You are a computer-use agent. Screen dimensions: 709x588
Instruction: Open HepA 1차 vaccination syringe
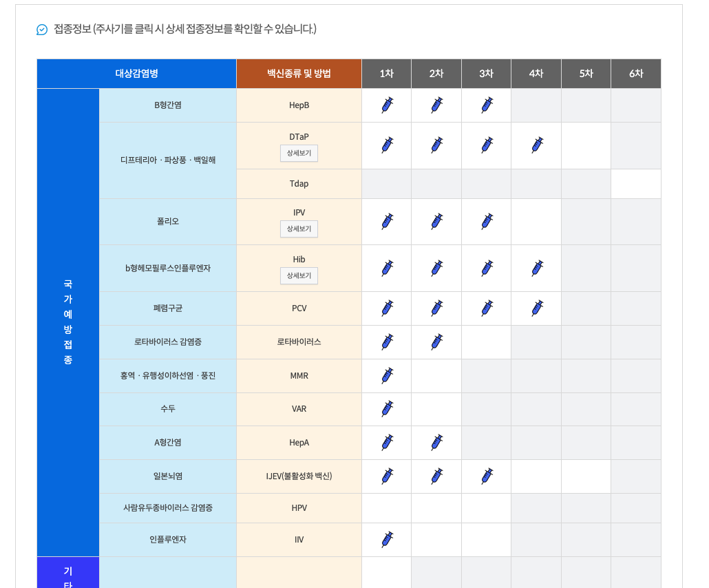coord(388,442)
